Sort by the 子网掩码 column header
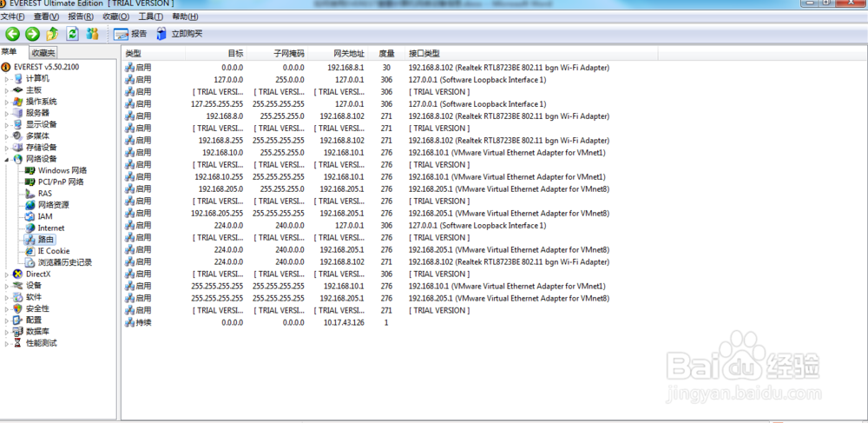This screenshot has width=868, height=423. point(277,54)
